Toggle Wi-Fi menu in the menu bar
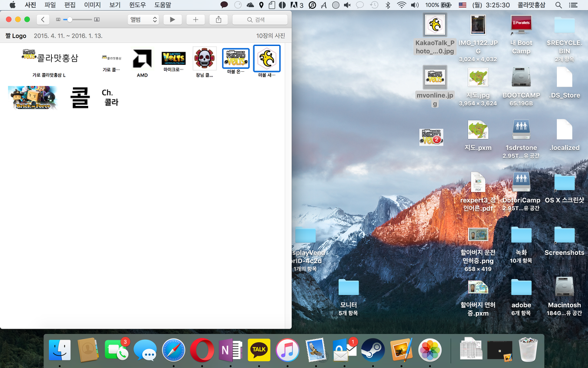 click(402, 5)
